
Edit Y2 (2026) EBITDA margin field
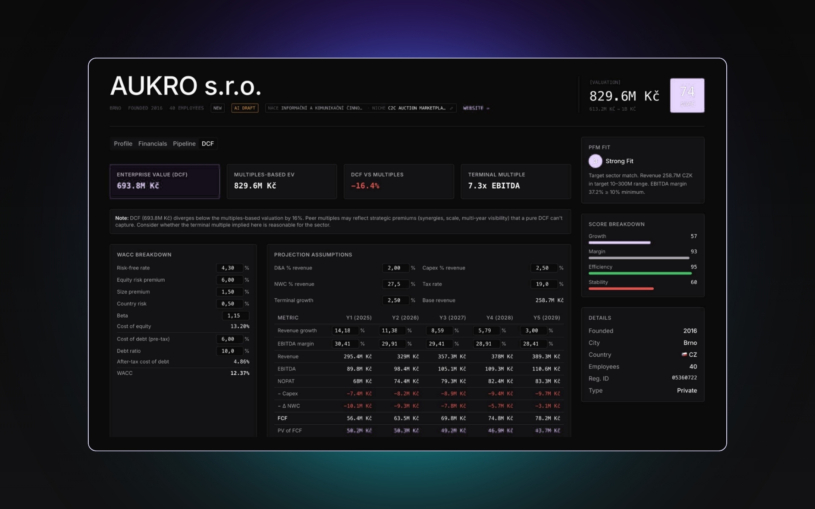pyautogui.click(x=392, y=344)
